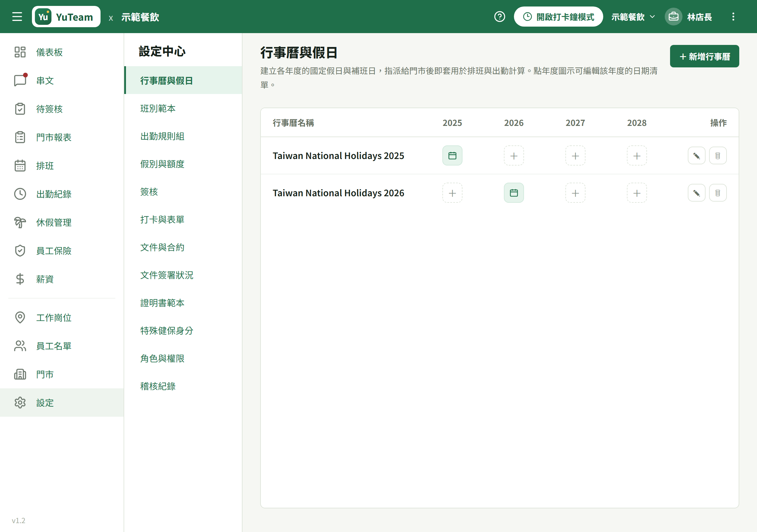This screenshot has width=757, height=532.
Task: Open 出勤紀錄 attendance records
Action: pos(62,194)
